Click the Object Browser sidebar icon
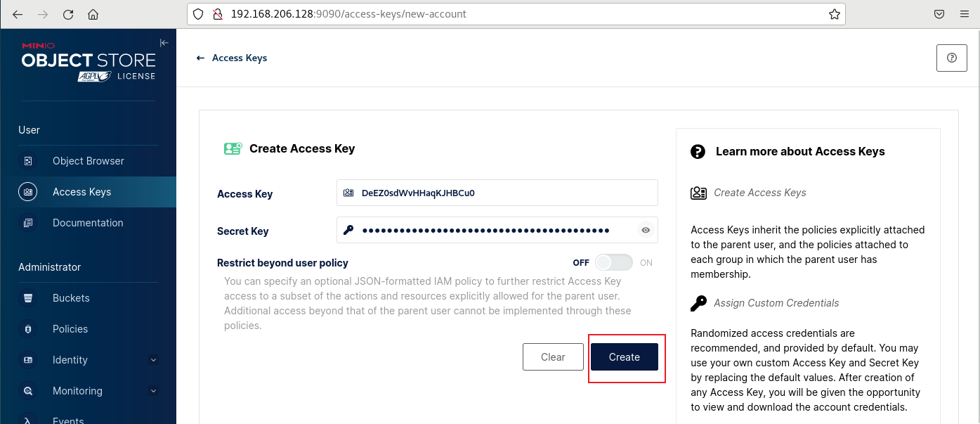980x424 pixels. click(28, 161)
